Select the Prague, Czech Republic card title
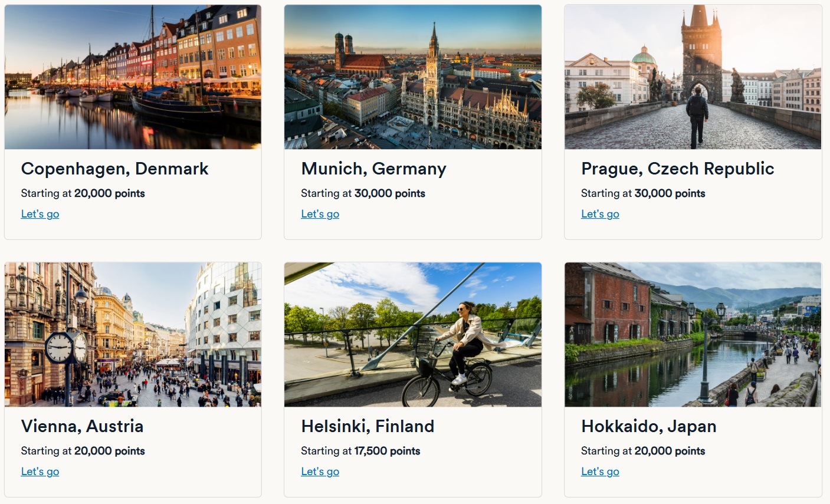The height and width of the screenshot is (504, 830). [677, 169]
